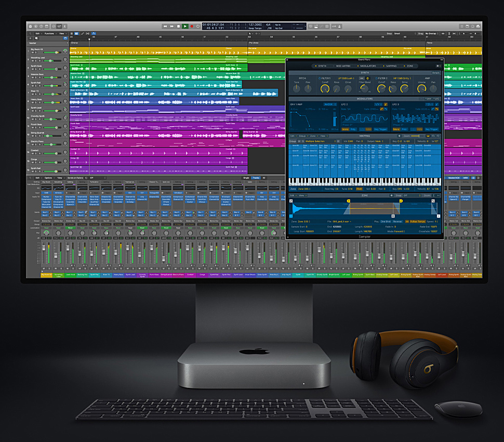Image resolution: width=504 pixels, height=442 pixels.
Task: Select the All mixer view button
Action: click(264, 177)
